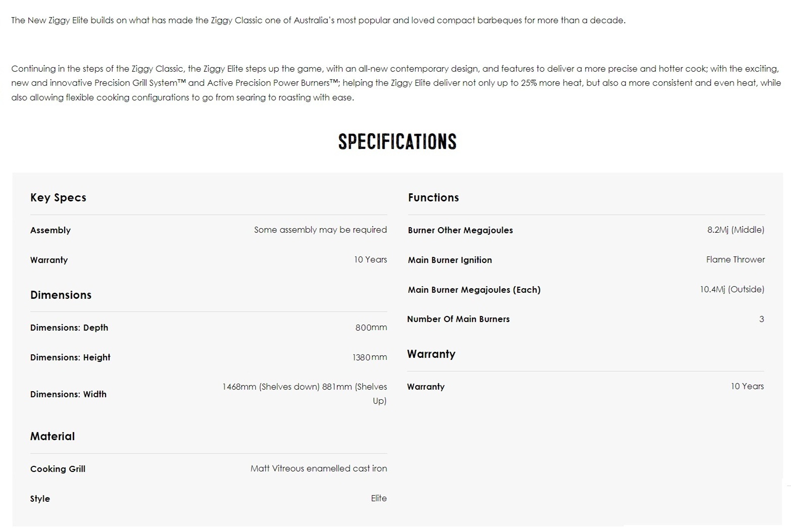The width and height of the screenshot is (791, 532).
Task: Click the 1380mm height value
Action: (x=370, y=357)
